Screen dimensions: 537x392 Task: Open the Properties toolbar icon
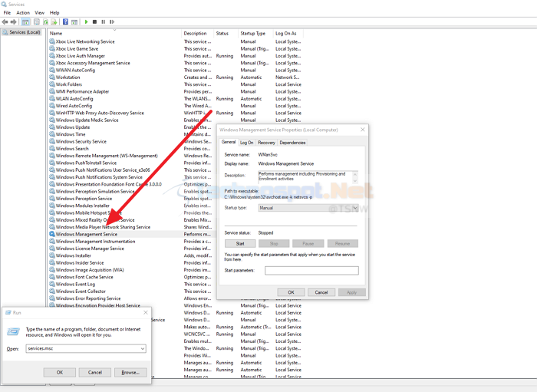coord(36,22)
